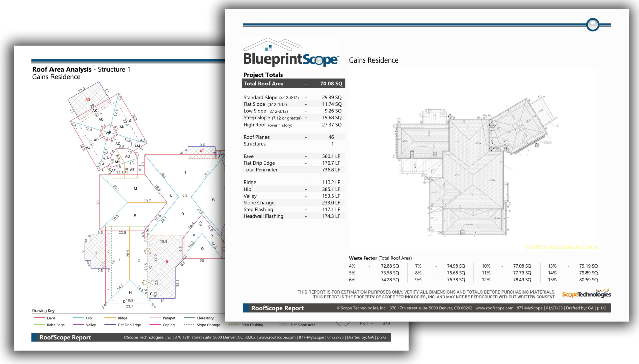Select roof plane label 'H' in diagram
This screenshot has width=639, height=364.
point(130,292)
